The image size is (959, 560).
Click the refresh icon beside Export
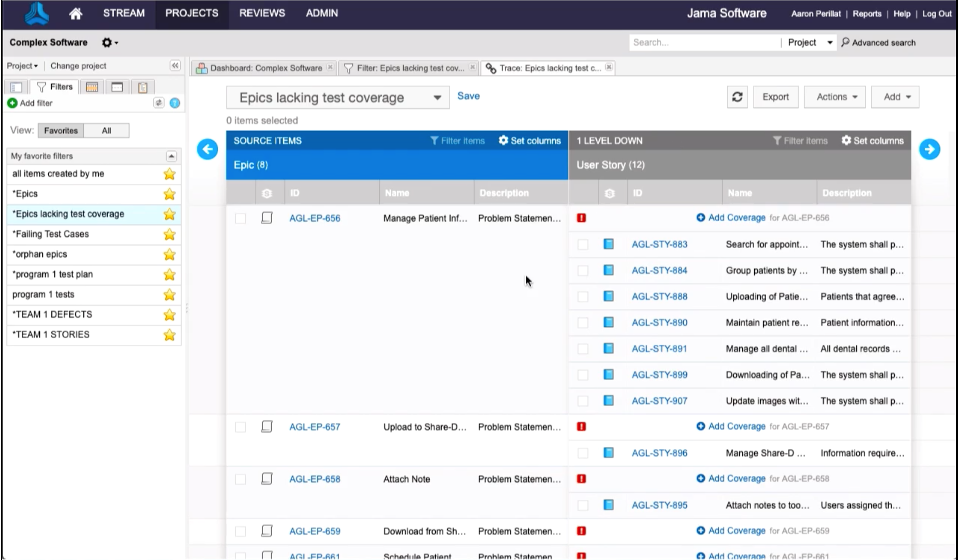tap(737, 97)
